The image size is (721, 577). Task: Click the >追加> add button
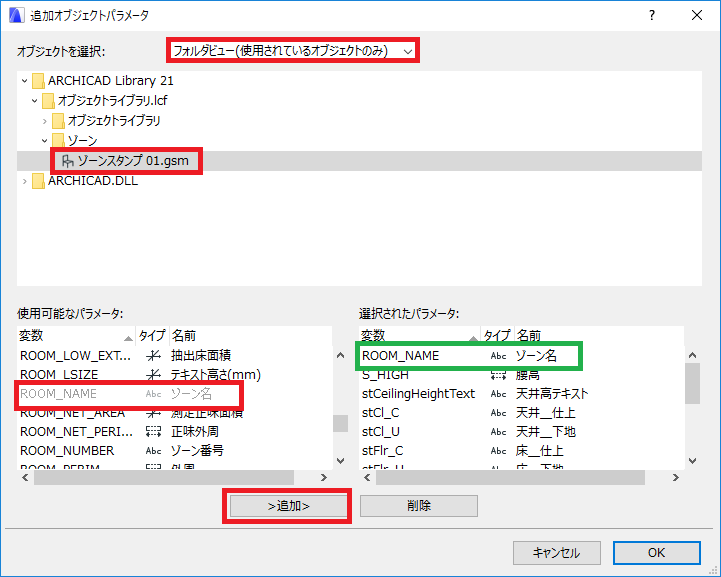(x=288, y=506)
